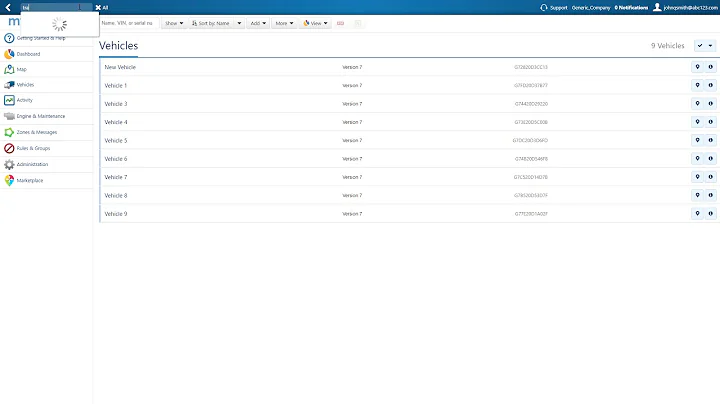The height and width of the screenshot is (404, 720).
Task: Open Rules & Groups
Action: (33, 148)
